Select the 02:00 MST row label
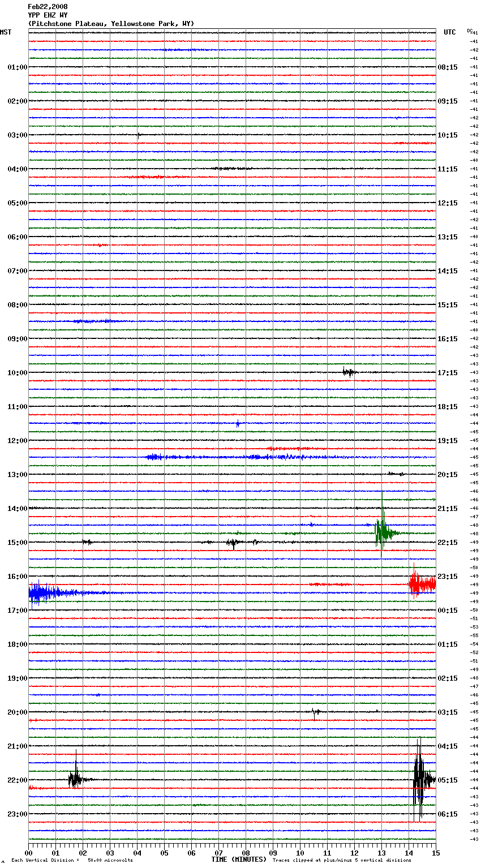Screen dimensions: 481x868 pos(17,101)
